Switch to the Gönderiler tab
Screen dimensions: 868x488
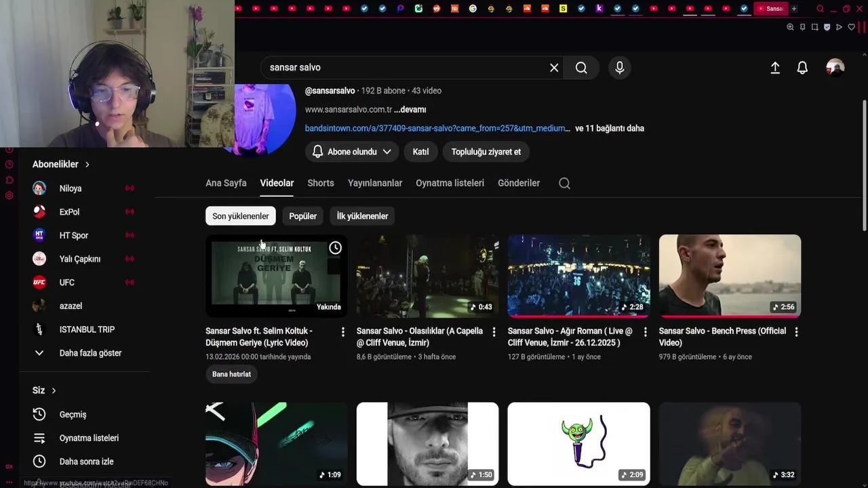pyautogui.click(x=519, y=183)
